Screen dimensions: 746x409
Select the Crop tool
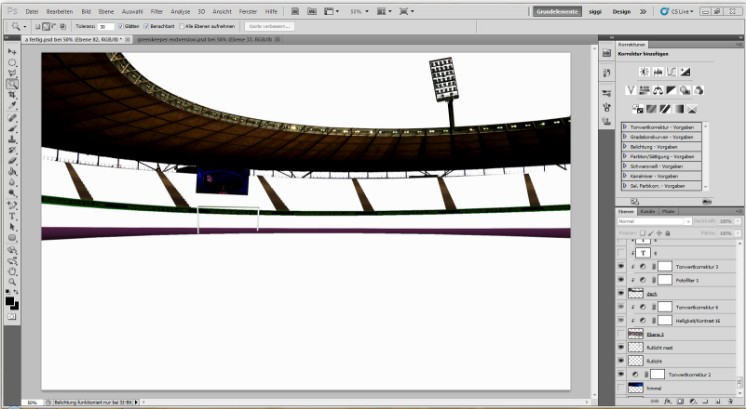[x=12, y=95]
